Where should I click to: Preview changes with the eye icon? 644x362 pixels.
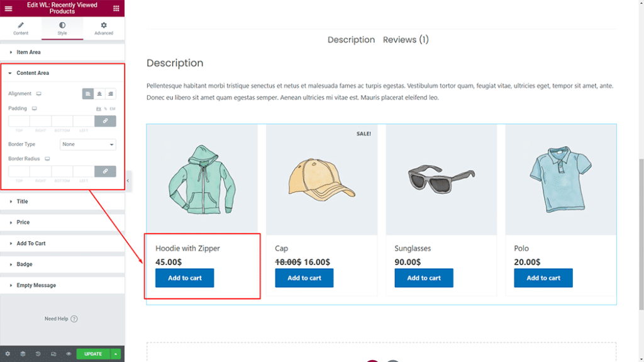(x=68, y=354)
